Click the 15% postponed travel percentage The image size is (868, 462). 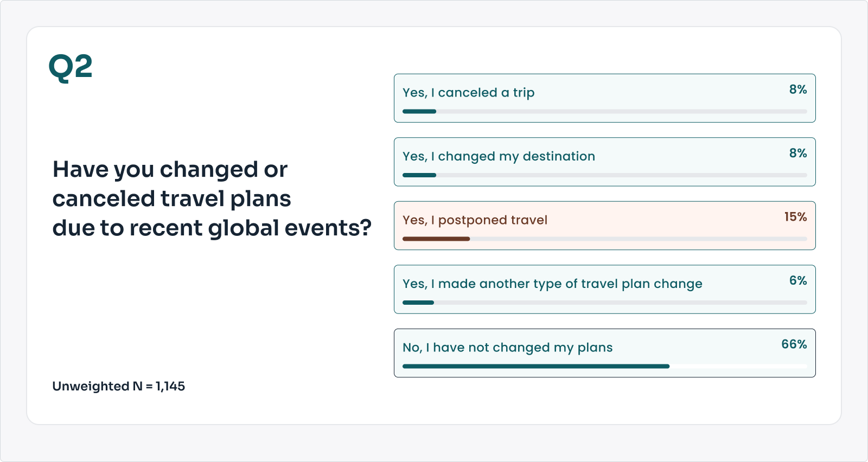(x=795, y=217)
